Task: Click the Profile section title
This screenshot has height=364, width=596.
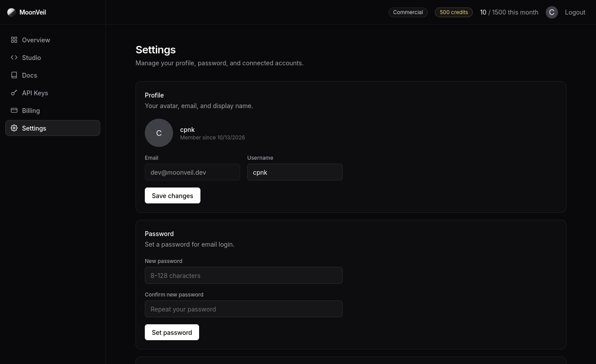Action: tap(154, 95)
